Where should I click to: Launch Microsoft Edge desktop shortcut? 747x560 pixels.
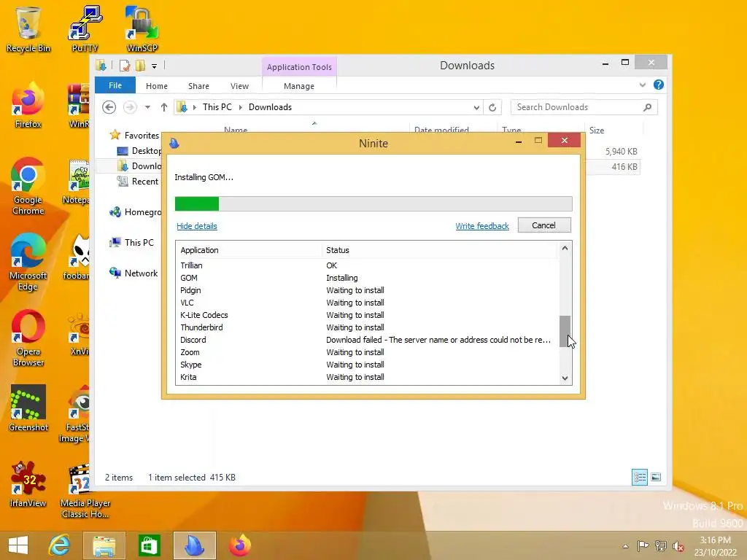(28, 262)
